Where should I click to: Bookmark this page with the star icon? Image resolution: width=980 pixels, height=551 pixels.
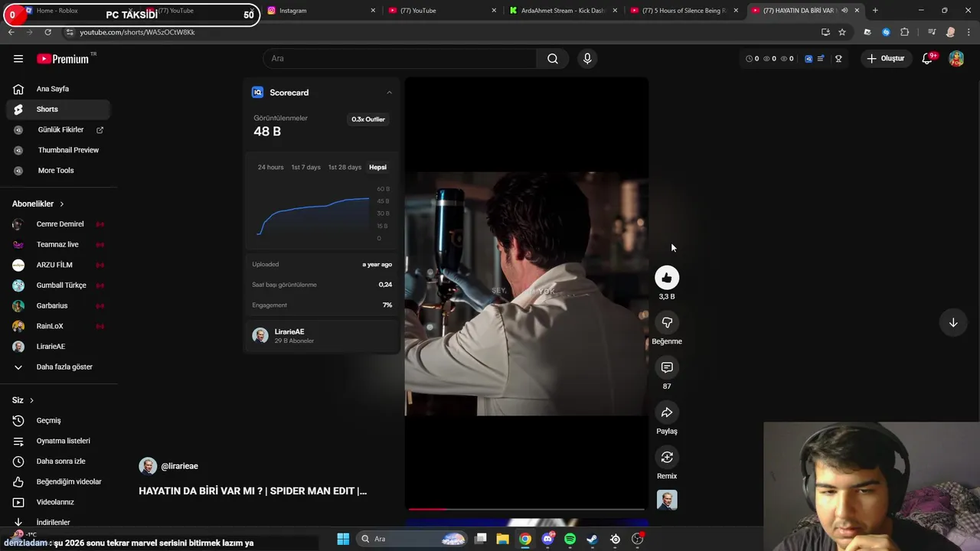click(842, 32)
